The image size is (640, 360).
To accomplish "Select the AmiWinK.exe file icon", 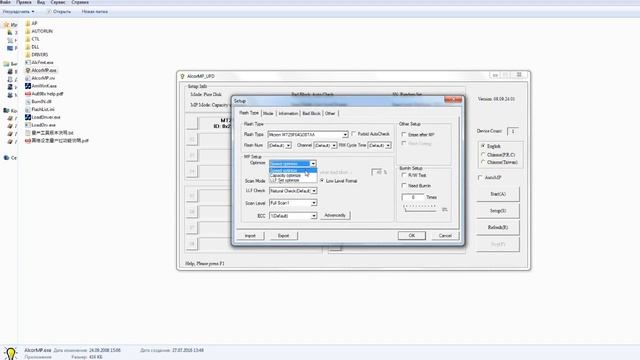I will [x=28, y=86].
